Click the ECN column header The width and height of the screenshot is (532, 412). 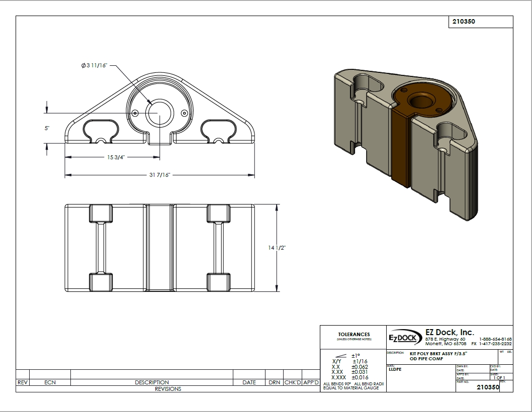(50, 382)
